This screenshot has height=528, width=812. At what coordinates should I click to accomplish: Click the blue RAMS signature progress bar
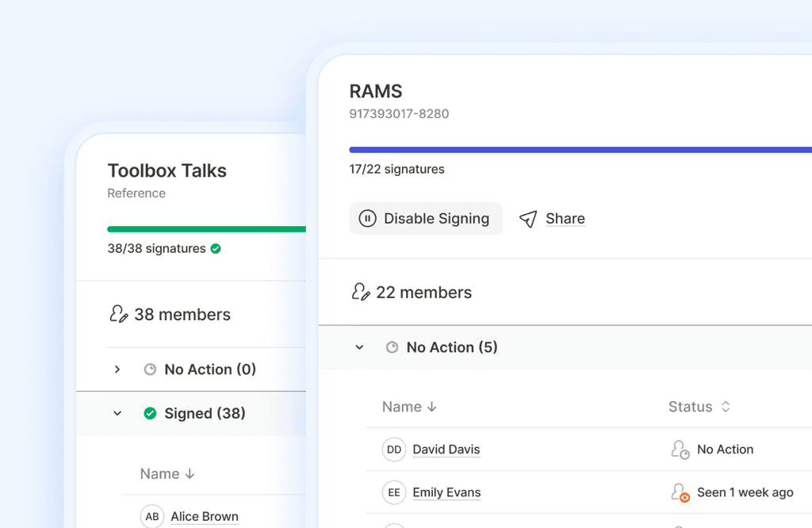tap(580, 149)
